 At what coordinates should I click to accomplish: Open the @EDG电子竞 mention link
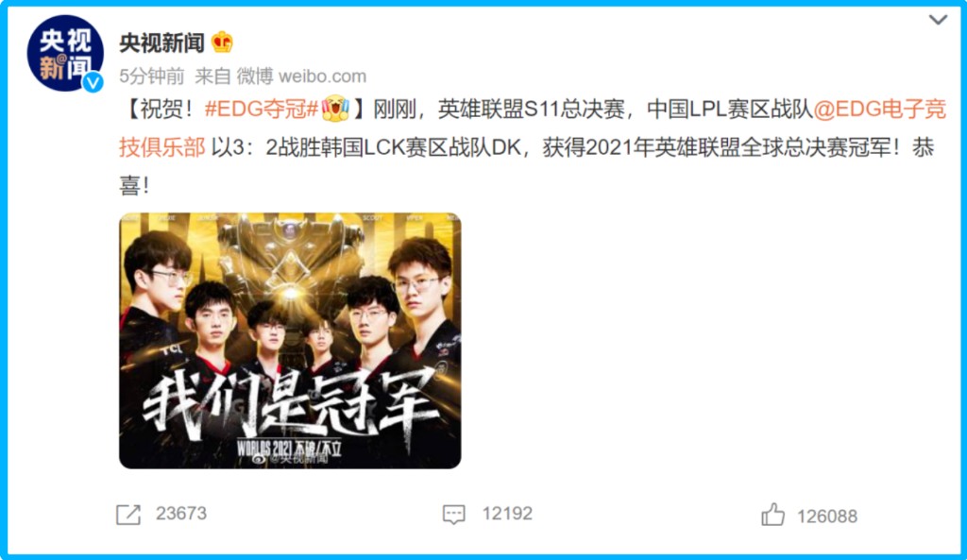879,110
